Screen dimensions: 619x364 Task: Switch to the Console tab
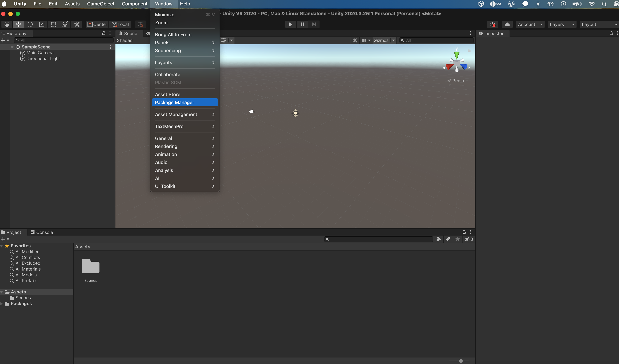[x=42, y=232]
